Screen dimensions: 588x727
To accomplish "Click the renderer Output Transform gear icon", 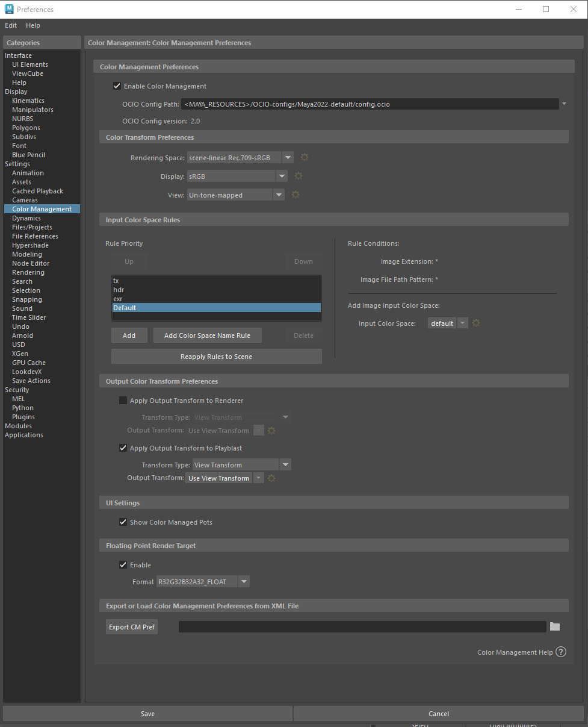I will pos(271,430).
